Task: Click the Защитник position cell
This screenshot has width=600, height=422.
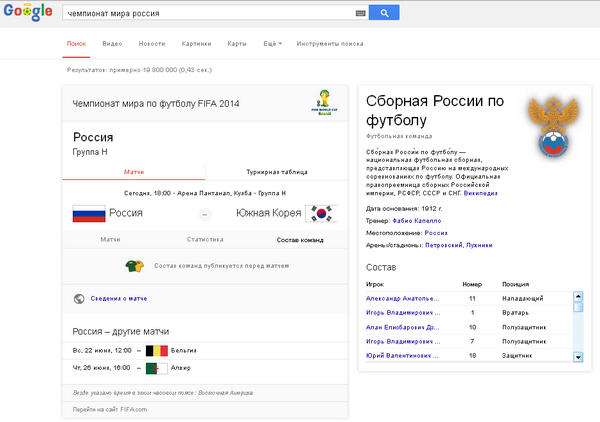Action: point(517,356)
